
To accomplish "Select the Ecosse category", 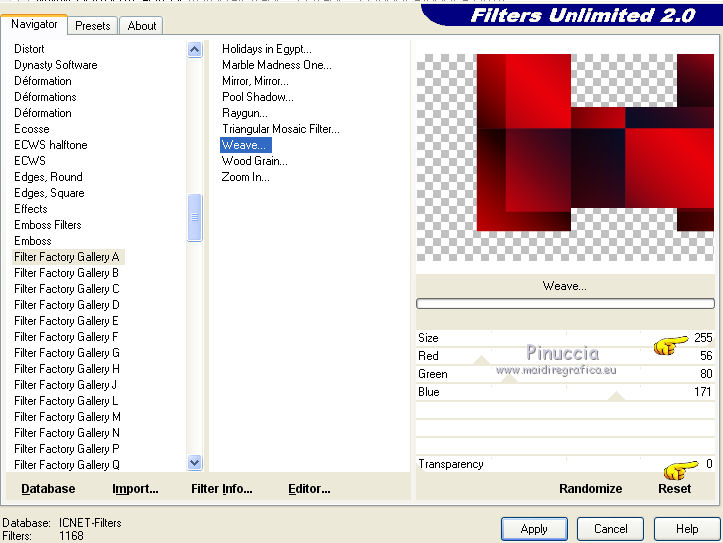I will (x=31, y=129).
